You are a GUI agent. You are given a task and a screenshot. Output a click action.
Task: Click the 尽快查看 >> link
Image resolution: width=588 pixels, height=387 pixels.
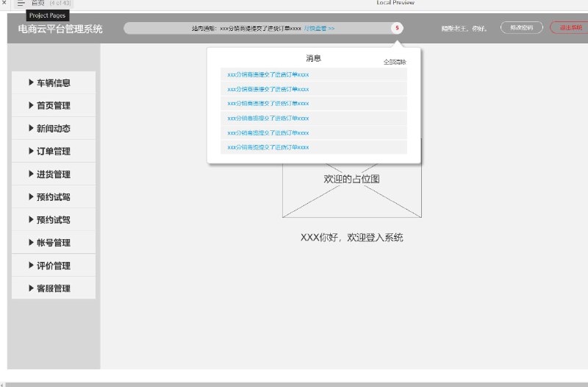tap(319, 29)
